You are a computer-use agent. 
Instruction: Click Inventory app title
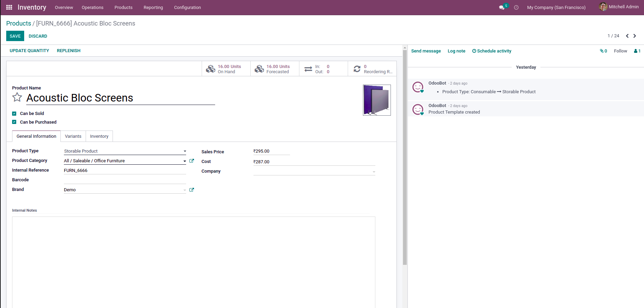point(32,7)
